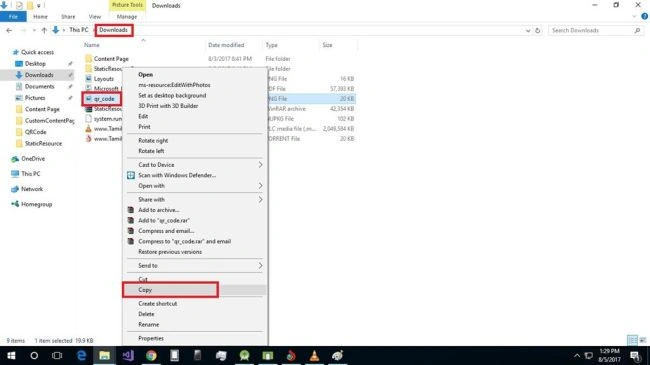650x365 pixels.
Task: Open the address bar history dropdown
Action: click(x=528, y=30)
